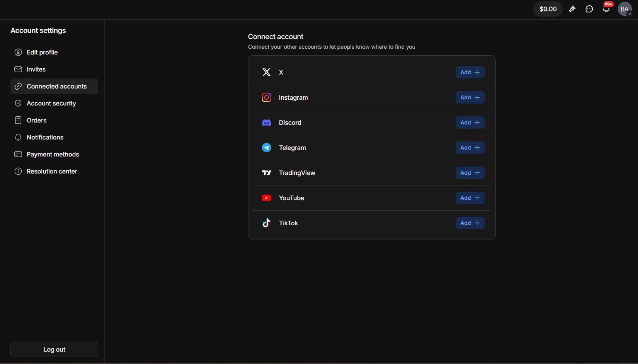Image resolution: width=638 pixels, height=364 pixels.
Task: Add a YouTube account
Action: pyautogui.click(x=470, y=198)
